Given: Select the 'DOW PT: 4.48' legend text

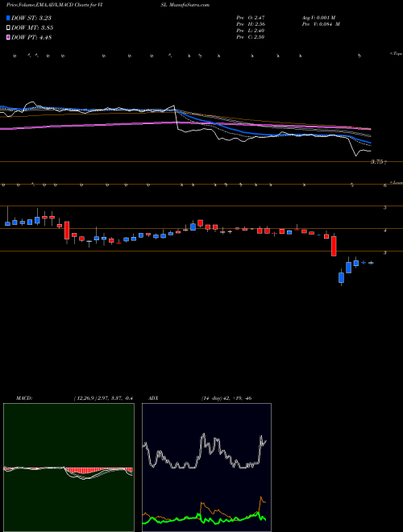Looking at the screenshot, I should tap(31, 38).
